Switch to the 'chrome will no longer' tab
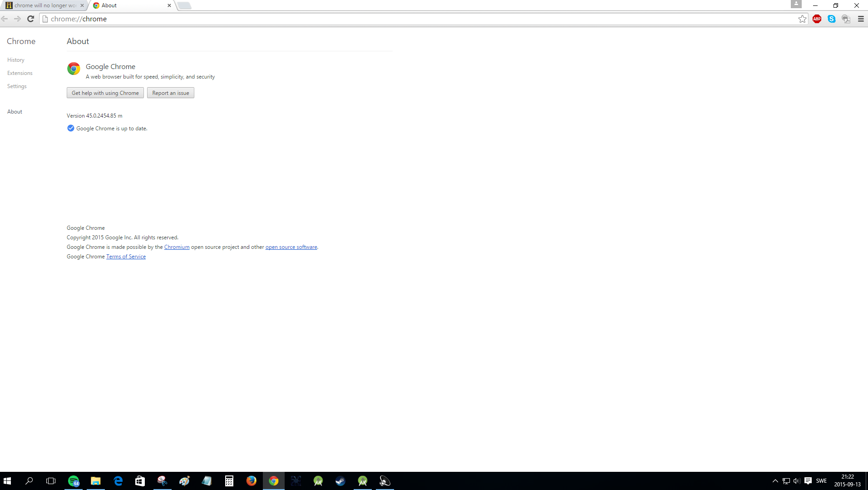 tap(44, 5)
